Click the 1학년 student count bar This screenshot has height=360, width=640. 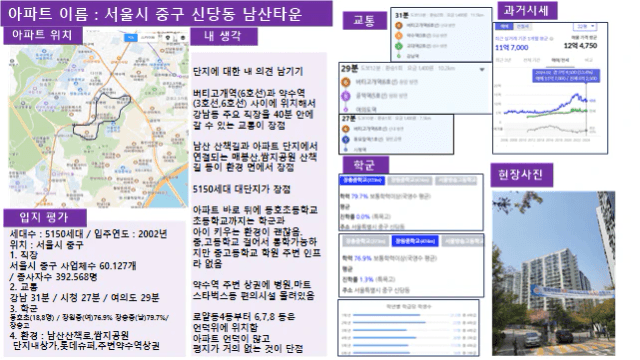[x=387, y=315]
